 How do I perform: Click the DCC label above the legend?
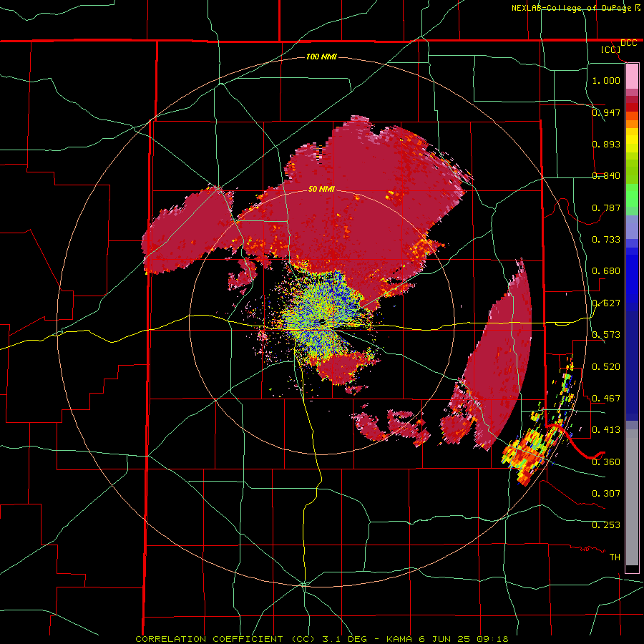pos(628,43)
